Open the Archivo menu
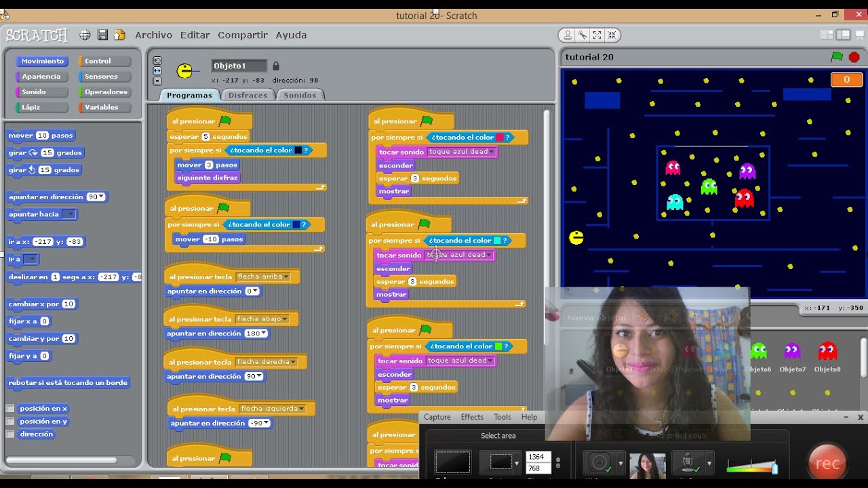Viewport: 868px width, 488px height. [x=154, y=35]
